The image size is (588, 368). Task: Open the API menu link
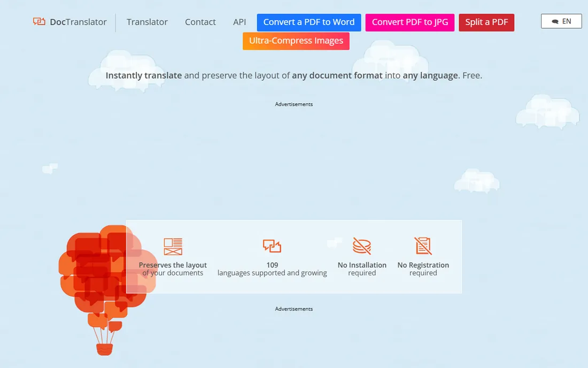(x=239, y=22)
